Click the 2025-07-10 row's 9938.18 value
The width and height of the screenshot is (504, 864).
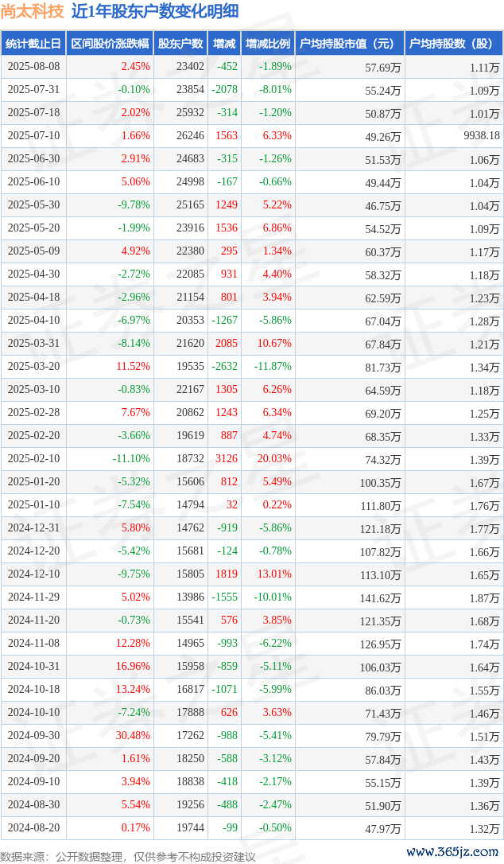coord(482,135)
